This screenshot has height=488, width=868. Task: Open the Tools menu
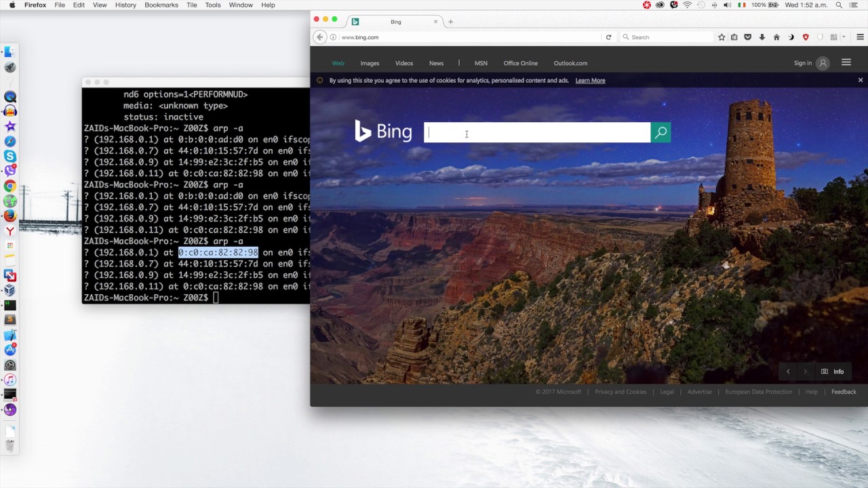pos(213,5)
